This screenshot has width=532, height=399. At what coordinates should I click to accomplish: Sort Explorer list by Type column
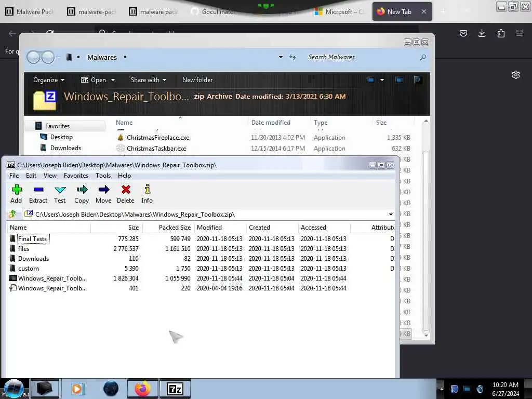(320, 123)
